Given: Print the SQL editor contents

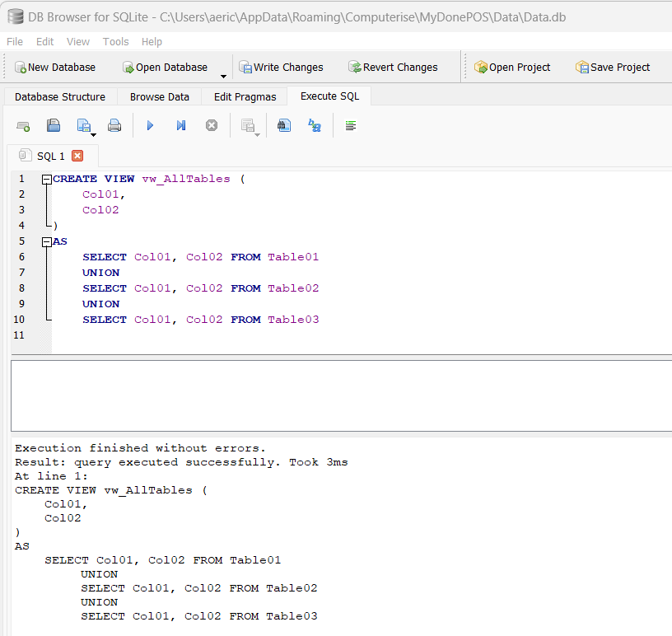Looking at the screenshot, I should tap(114, 126).
